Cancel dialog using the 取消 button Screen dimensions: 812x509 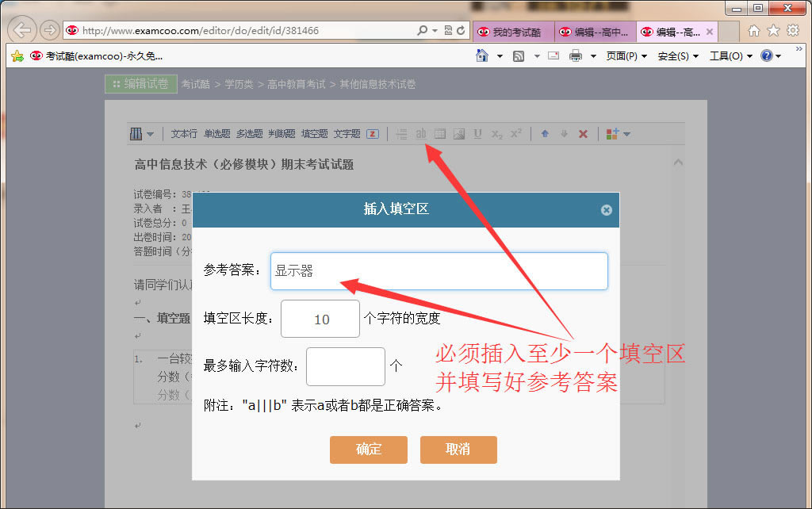pos(458,450)
